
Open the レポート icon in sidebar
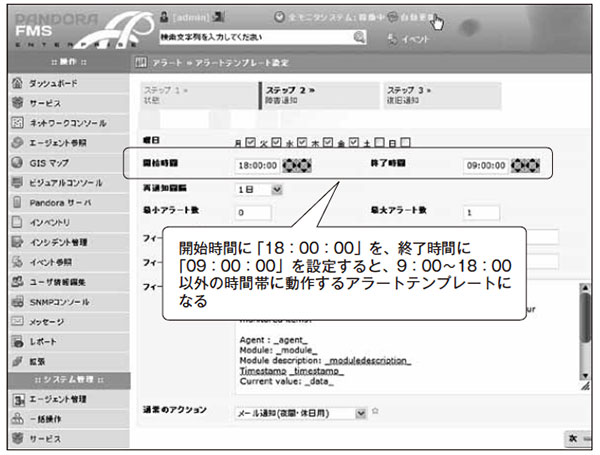pyautogui.click(x=17, y=341)
